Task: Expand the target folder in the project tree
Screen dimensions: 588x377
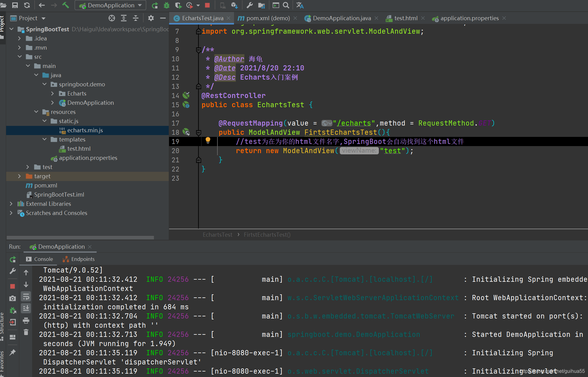Action: point(19,176)
